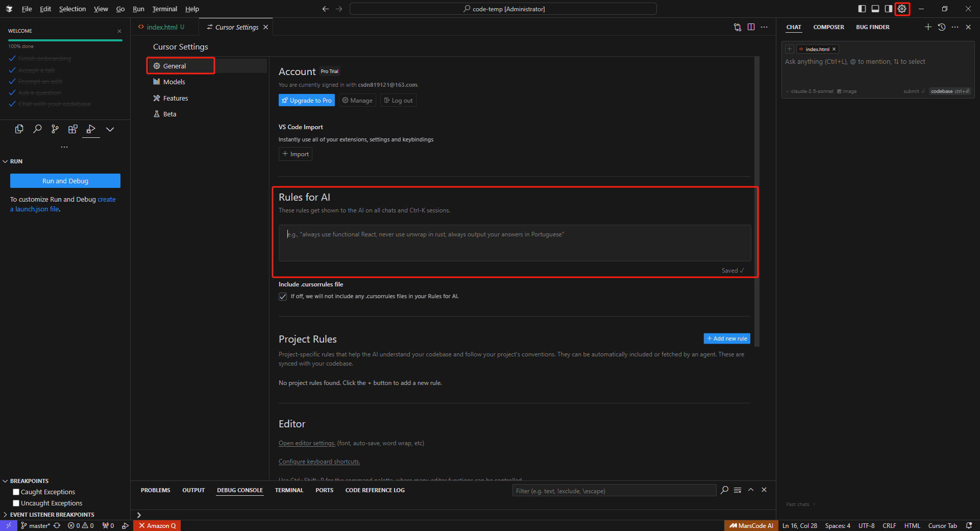Toggle the AI side pane layout icon
The width and height of the screenshot is (980, 531).
[889, 9]
